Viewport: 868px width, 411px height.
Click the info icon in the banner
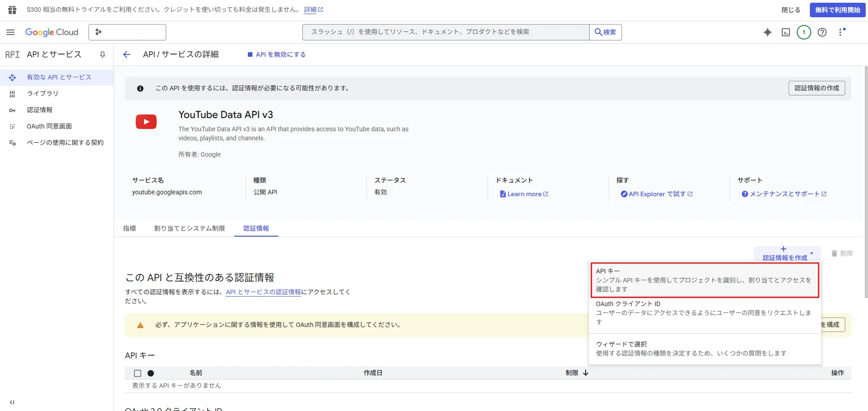(140, 89)
